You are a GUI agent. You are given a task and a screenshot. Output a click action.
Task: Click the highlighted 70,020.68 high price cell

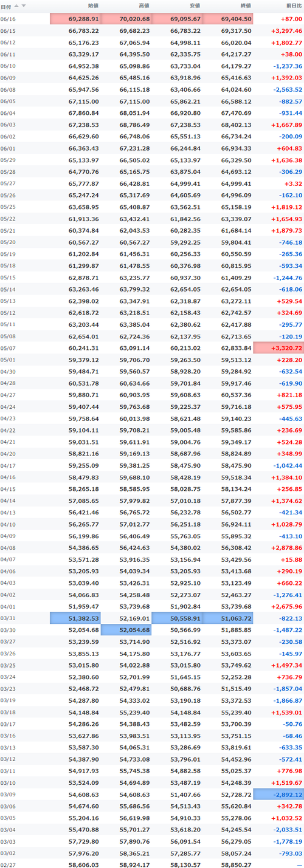click(126, 19)
